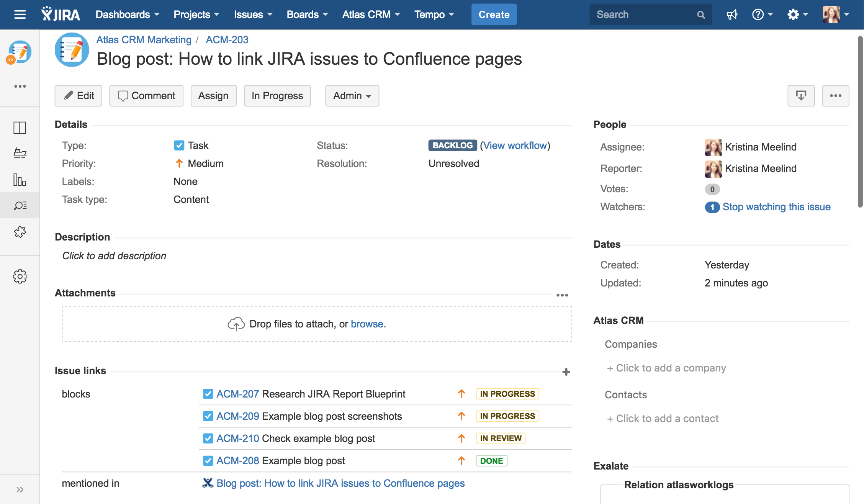Click the export icon button
The width and height of the screenshot is (864, 504).
click(x=801, y=96)
